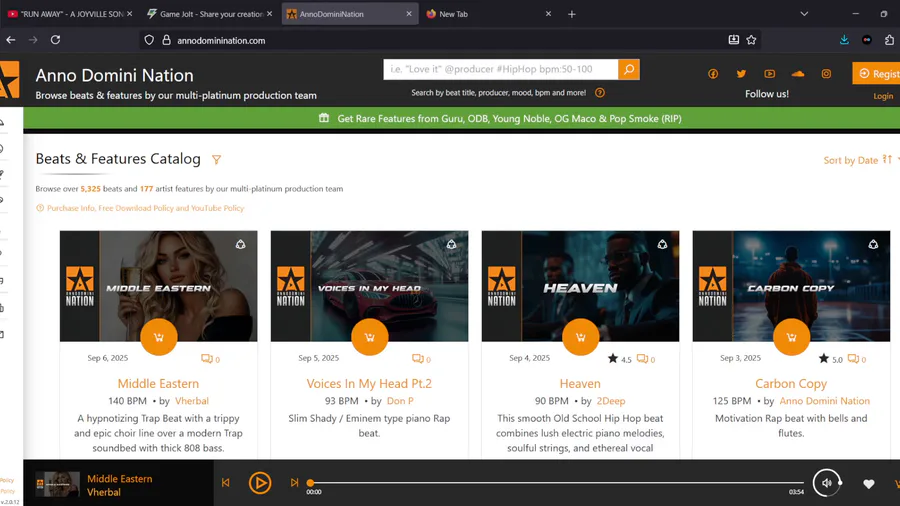Open the Heaven beat title link
900x506 pixels.
point(580,383)
